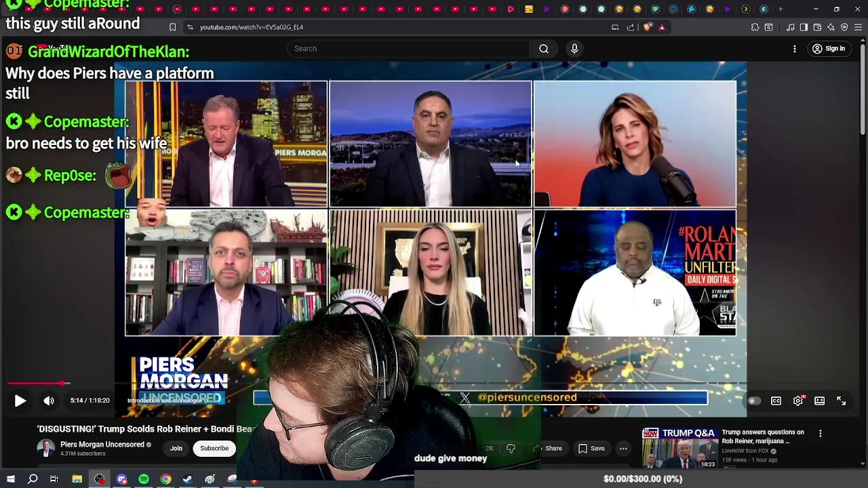
Task: Dislike the video thumbs-down
Action: pyautogui.click(x=511, y=449)
